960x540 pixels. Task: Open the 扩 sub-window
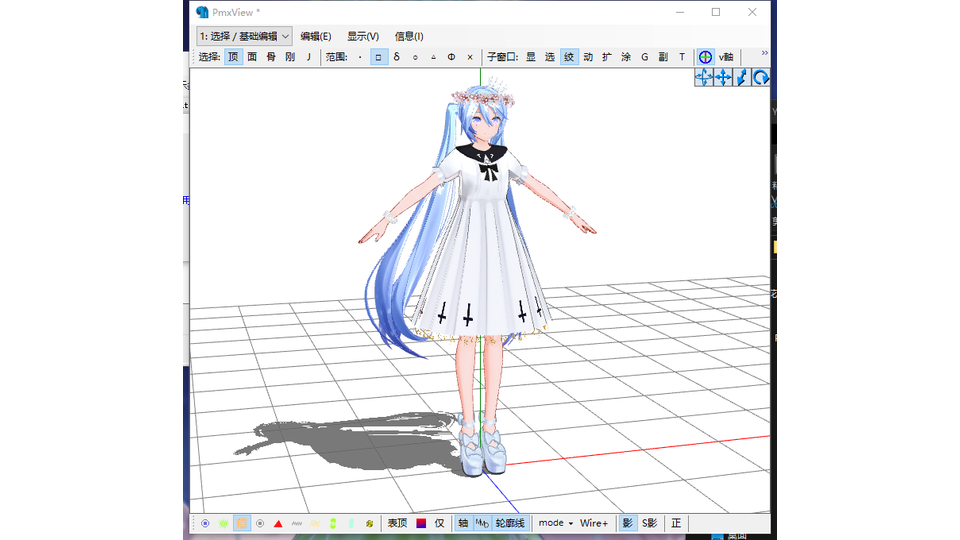[607, 57]
